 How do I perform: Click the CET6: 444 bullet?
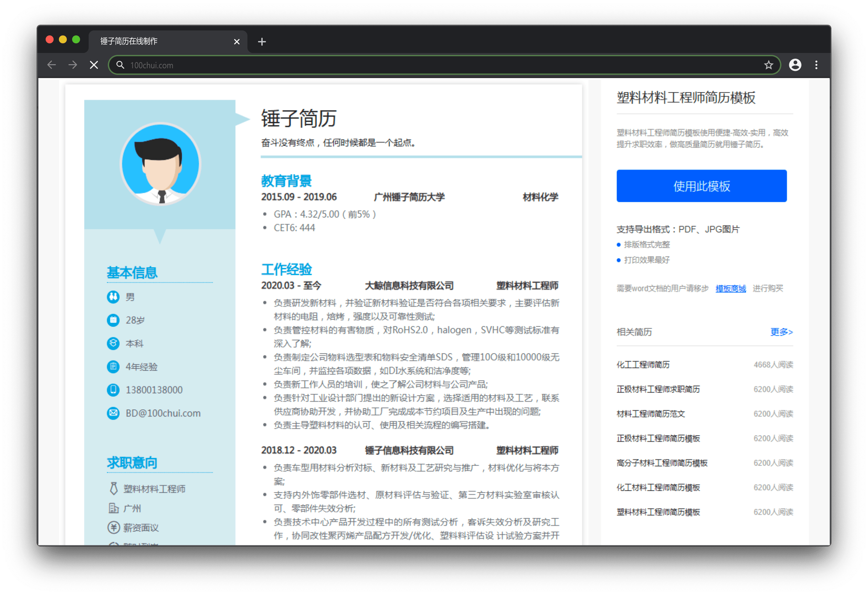294,228
